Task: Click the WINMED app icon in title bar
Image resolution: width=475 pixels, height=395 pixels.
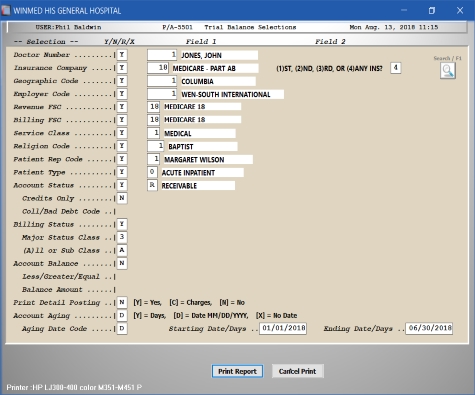Action: (6, 11)
